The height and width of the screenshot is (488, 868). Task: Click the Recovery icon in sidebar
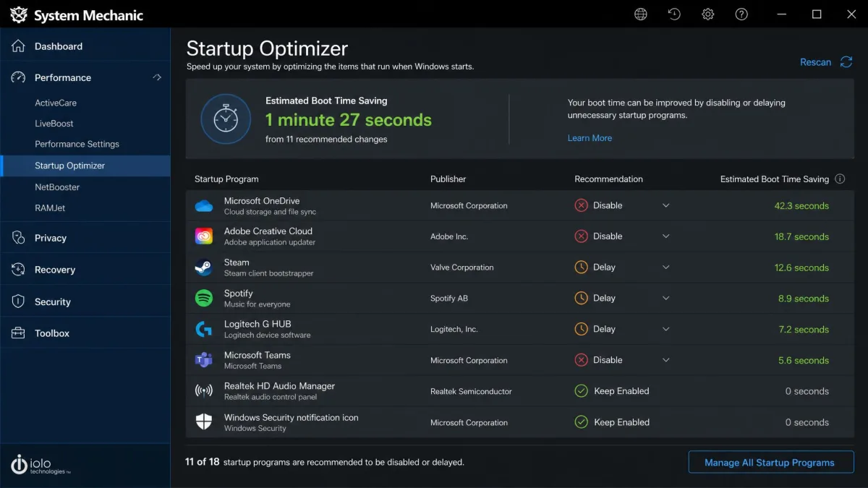pyautogui.click(x=18, y=270)
